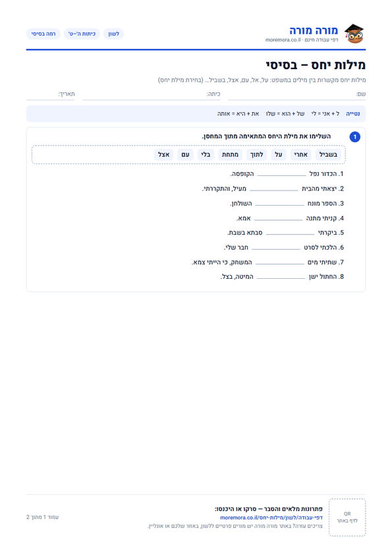Click the blank in sentence 2 יצאתי מהבית

pyautogui.click(x=274, y=190)
